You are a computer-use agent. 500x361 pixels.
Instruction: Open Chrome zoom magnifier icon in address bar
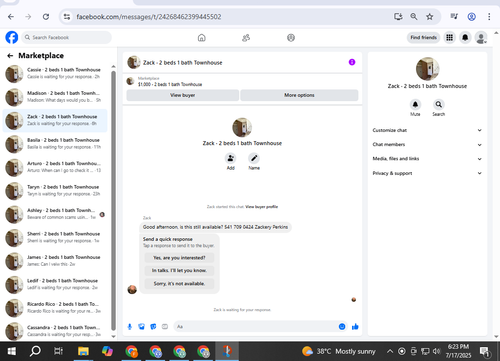(414, 17)
